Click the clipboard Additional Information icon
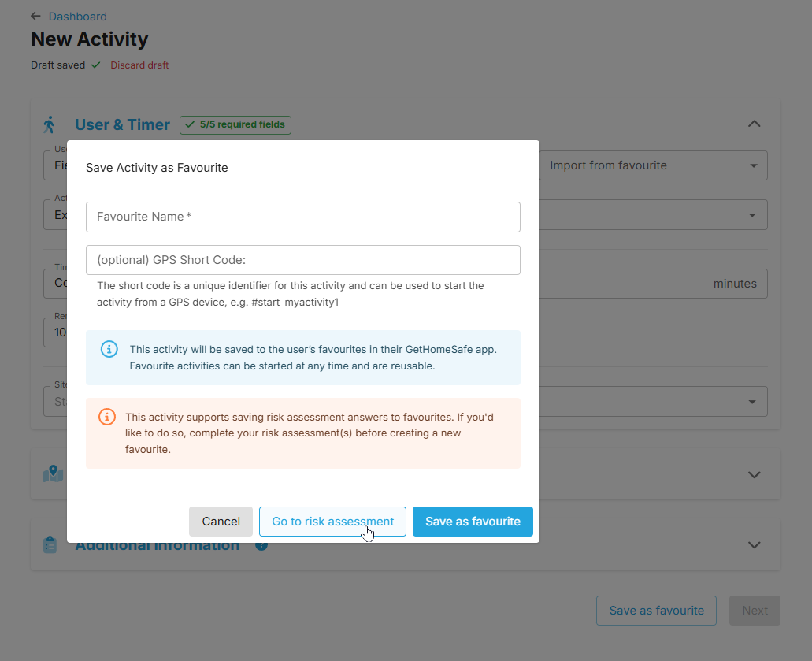Screen dimensions: 812x661 coord(50,545)
